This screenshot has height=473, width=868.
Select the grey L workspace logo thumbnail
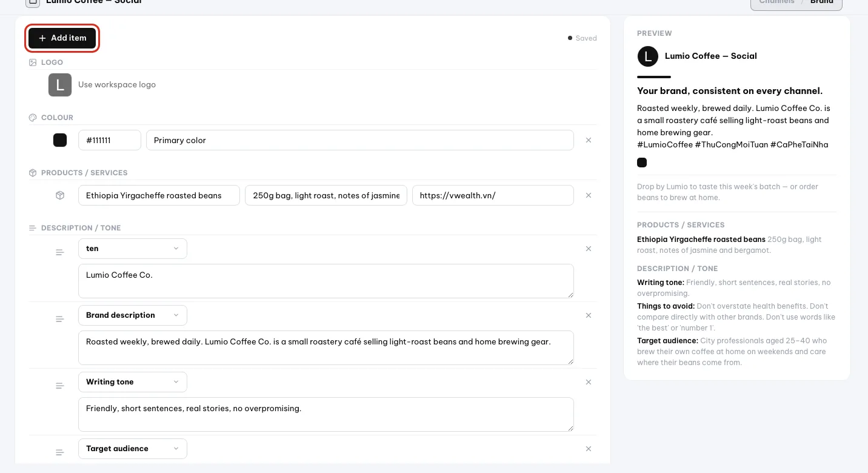[60, 85]
